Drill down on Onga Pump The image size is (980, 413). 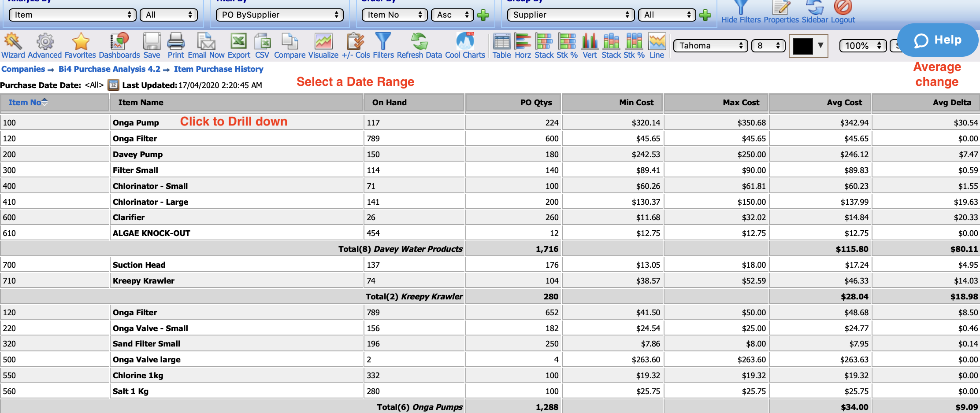136,123
